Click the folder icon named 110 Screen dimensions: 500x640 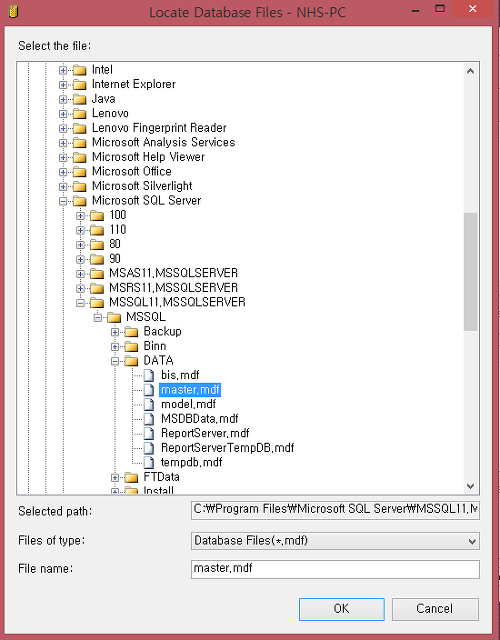click(x=97, y=230)
